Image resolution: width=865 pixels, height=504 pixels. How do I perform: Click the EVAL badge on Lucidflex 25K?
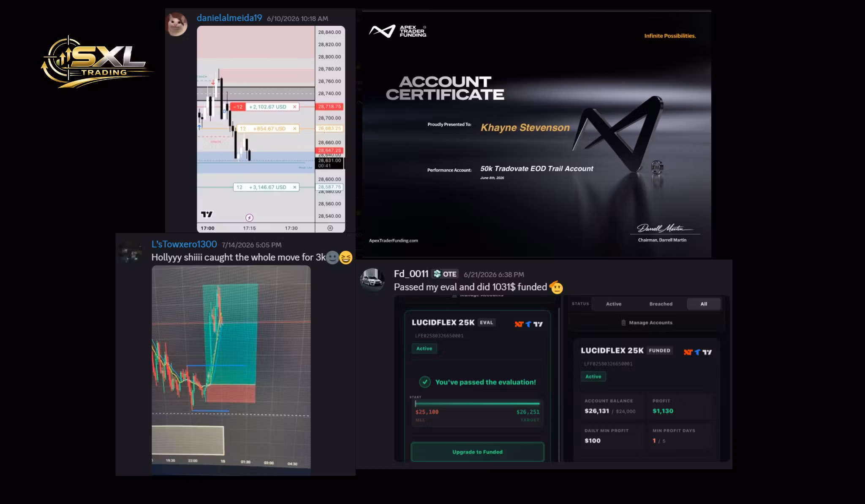(x=487, y=322)
